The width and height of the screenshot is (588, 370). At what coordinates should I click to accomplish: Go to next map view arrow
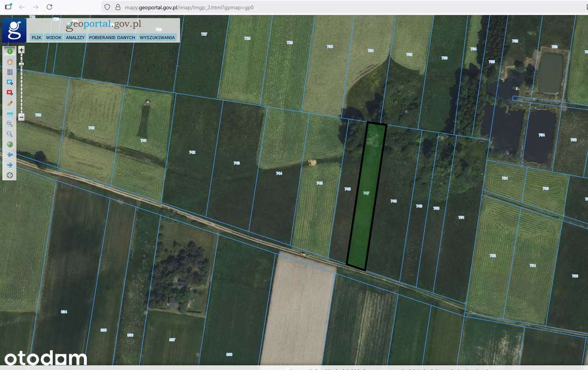point(10,165)
